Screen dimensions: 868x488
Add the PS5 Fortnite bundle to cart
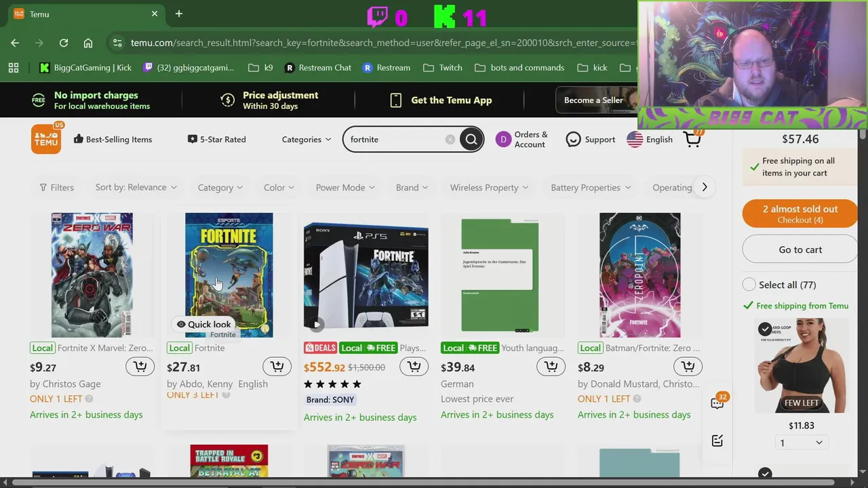point(414,367)
